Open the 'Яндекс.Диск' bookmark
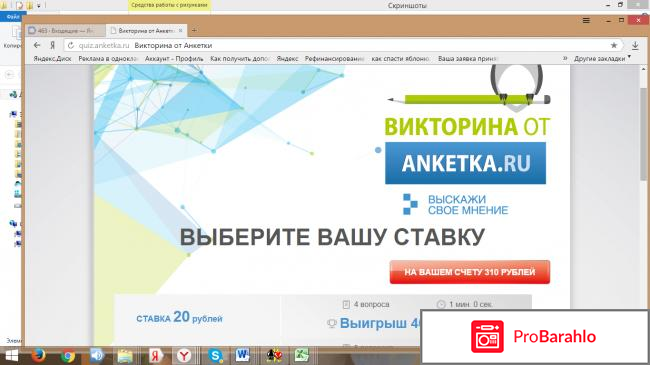 click(53, 59)
